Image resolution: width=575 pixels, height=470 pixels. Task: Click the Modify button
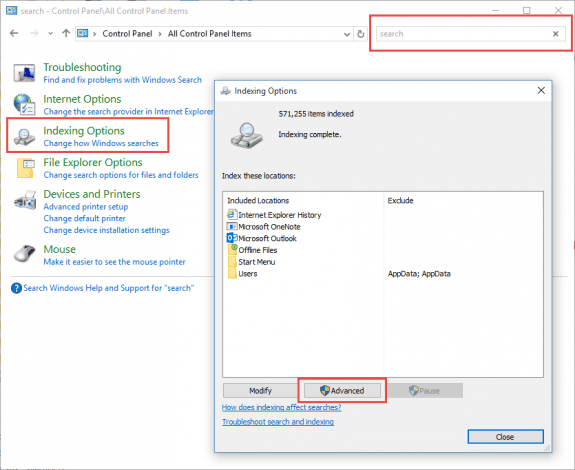tap(260, 391)
